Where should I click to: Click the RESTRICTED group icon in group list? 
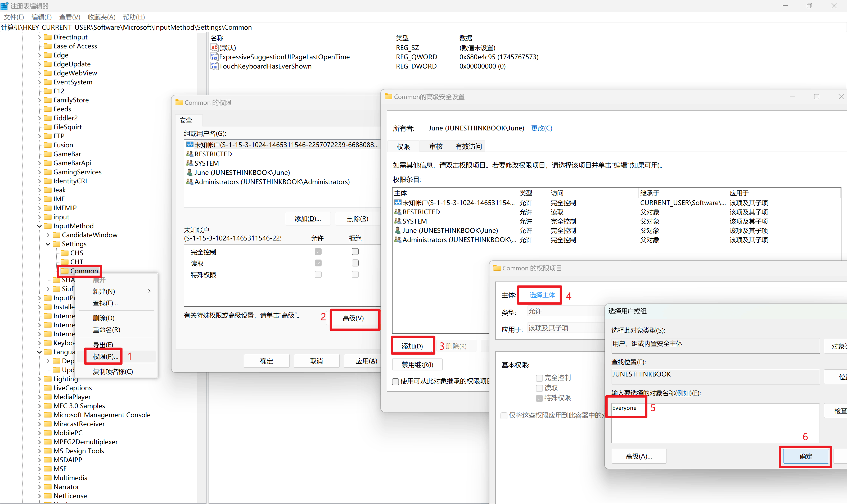pos(190,154)
